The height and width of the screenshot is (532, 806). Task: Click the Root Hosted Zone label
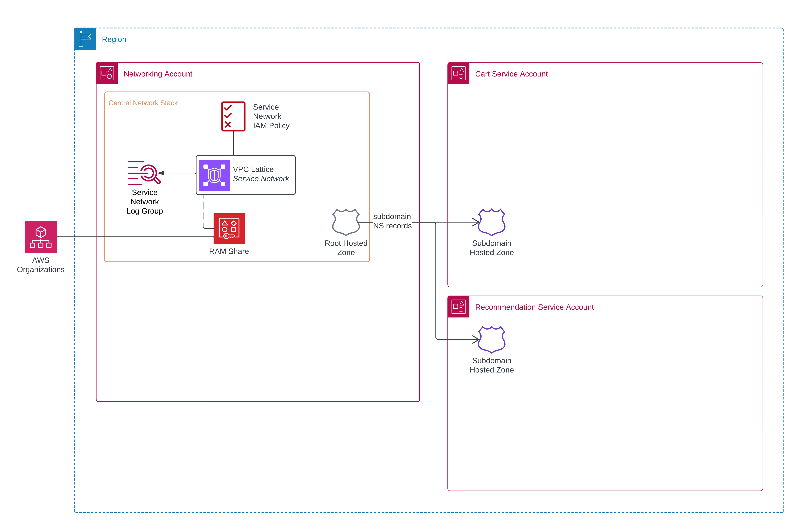pos(346,248)
